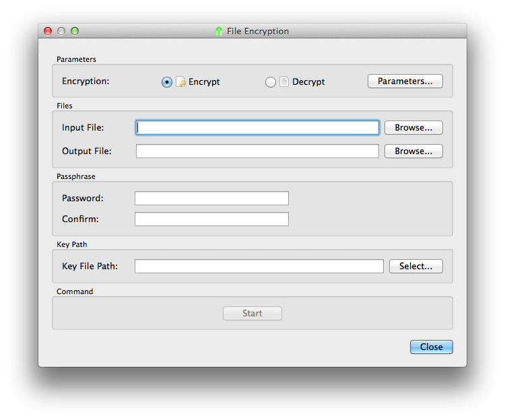The width and height of the screenshot is (505, 420).
Task: Click the Confirm password field
Action: coord(211,219)
